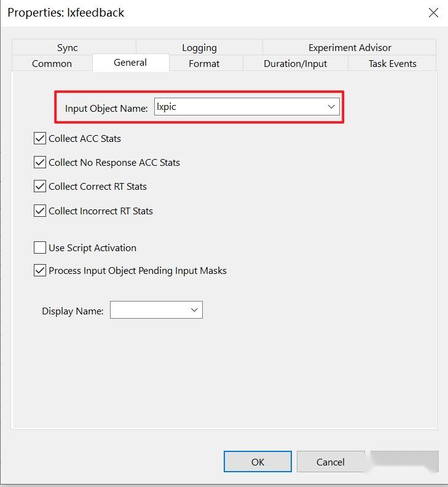Select the General tab
448x487 pixels.
tap(130, 63)
